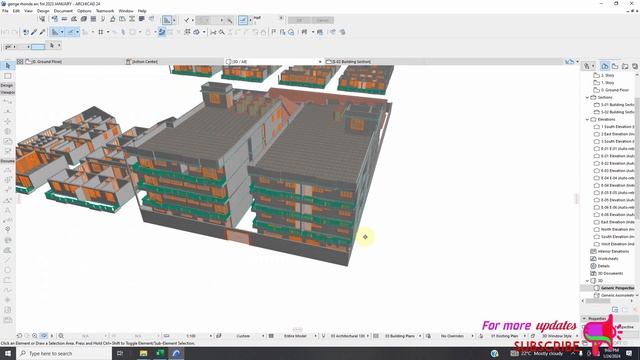Click Viewpoint header in toolbox
640x360 pixels.
[7, 93]
